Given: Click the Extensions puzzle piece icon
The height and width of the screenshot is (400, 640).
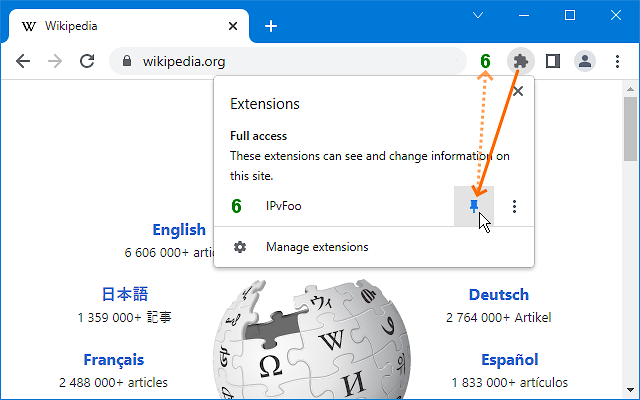Looking at the screenshot, I should 520,61.
